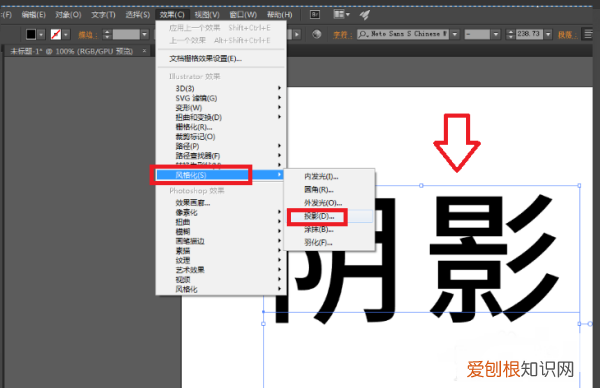Choose 裁剪标记(O) menu item
The width and height of the screenshot is (600, 388).
221,136
